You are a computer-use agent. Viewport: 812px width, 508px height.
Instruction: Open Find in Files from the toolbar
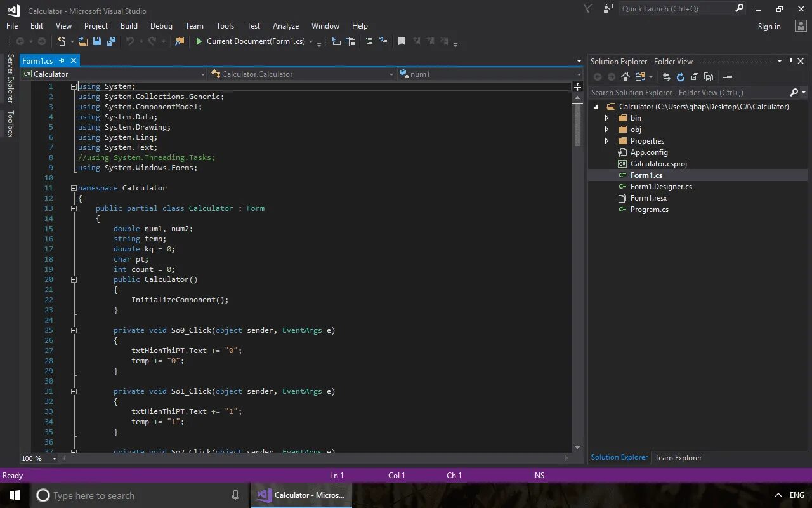coord(180,41)
